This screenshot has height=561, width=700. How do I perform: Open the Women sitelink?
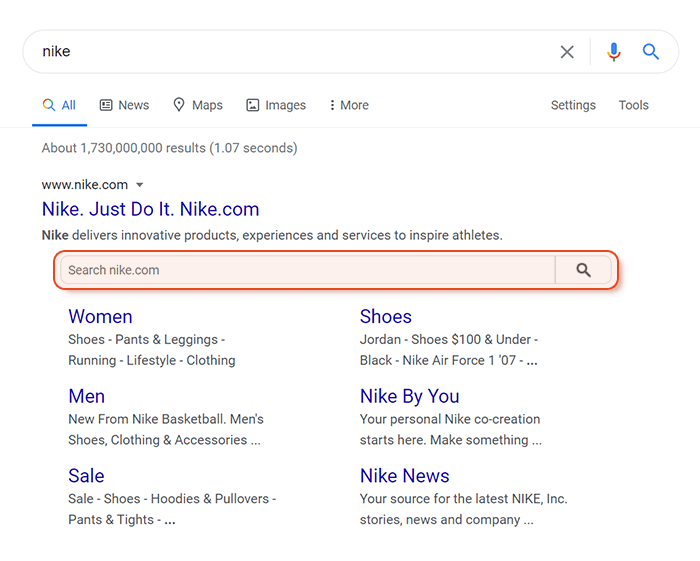point(100,316)
